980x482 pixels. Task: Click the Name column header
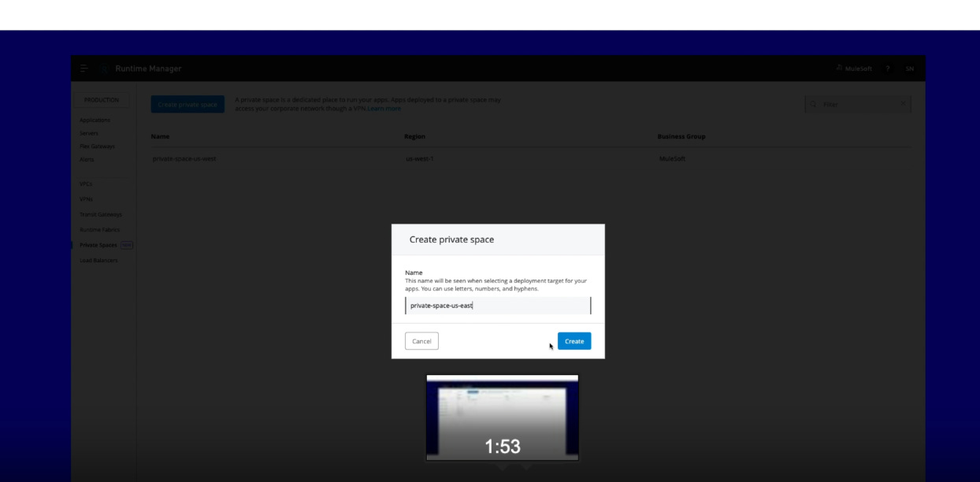pyautogui.click(x=160, y=136)
